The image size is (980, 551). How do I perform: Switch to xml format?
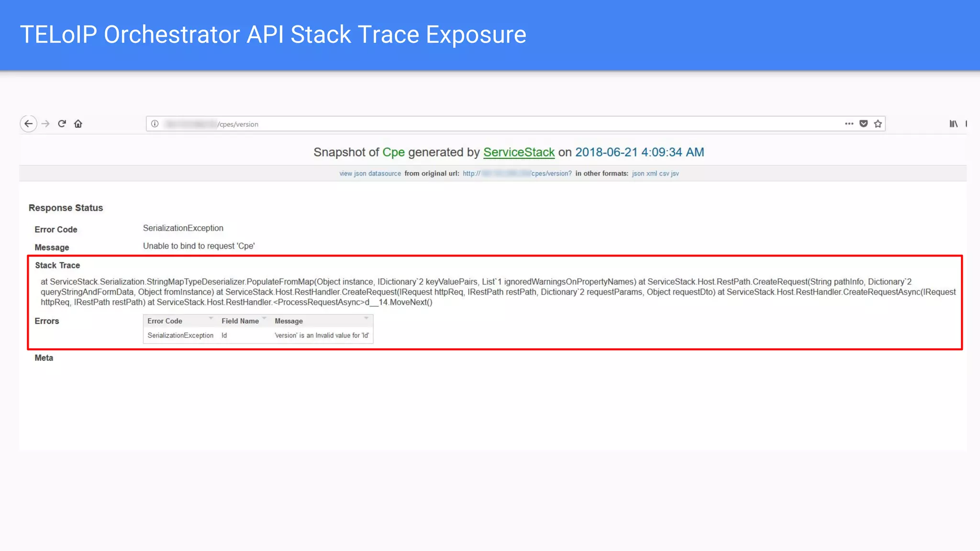pyautogui.click(x=651, y=174)
